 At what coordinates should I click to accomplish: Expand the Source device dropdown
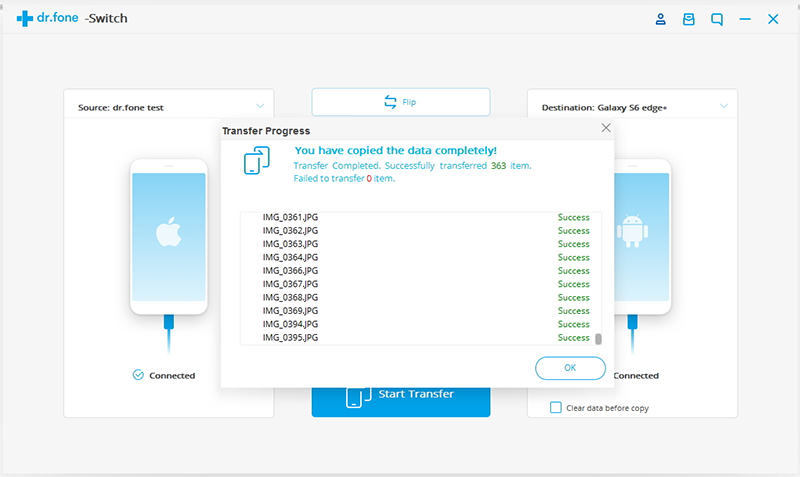pyautogui.click(x=259, y=106)
